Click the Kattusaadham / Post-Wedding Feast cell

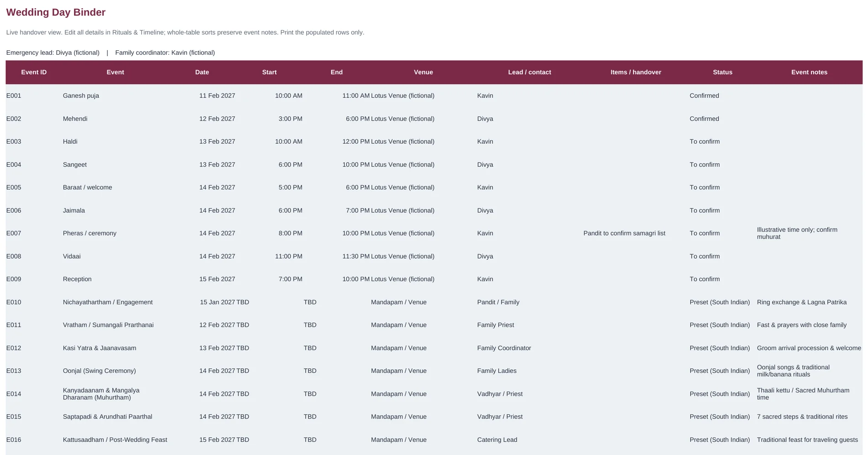pyautogui.click(x=115, y=440)
